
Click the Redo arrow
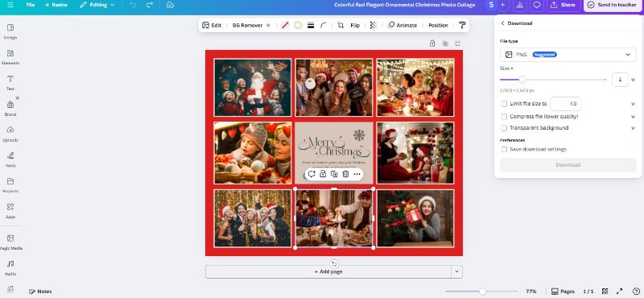tap(150, 5)
